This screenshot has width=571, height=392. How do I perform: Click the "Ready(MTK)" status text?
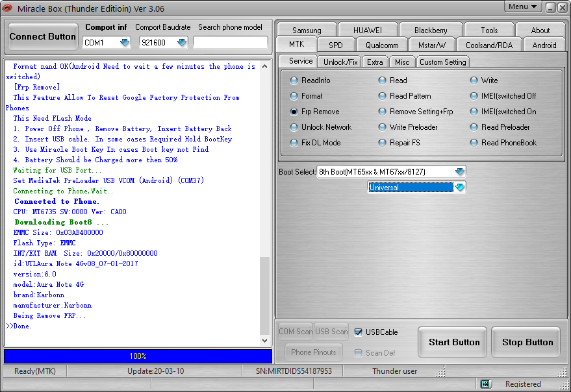35,371
